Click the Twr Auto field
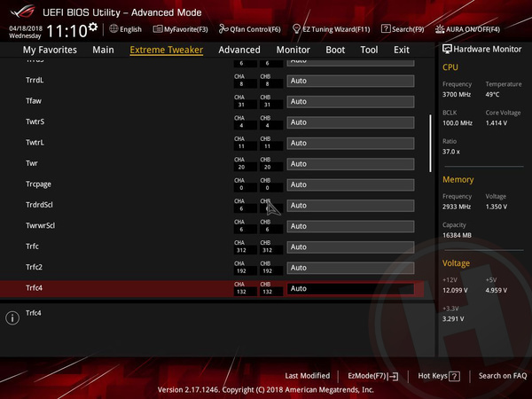532x399 pixels. coord(350,164)
